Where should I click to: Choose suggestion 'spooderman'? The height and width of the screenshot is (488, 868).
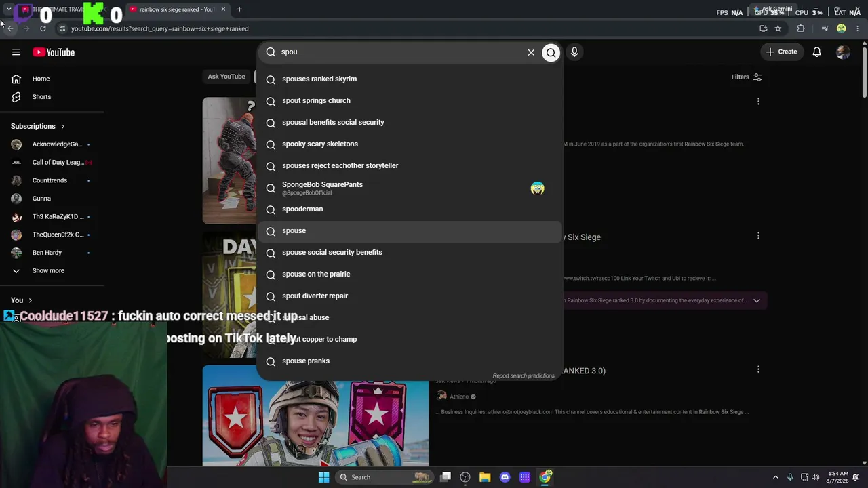[x=410, y=209]
